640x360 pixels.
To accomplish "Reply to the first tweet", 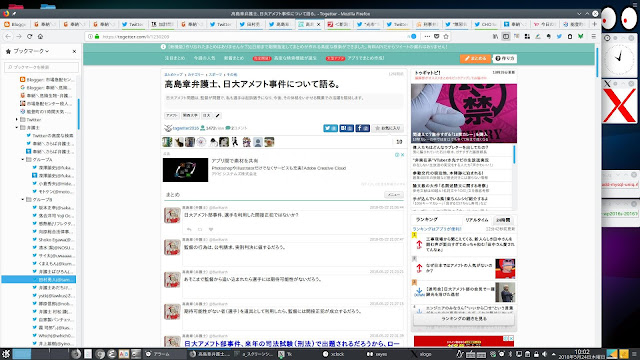I will 189,229.
